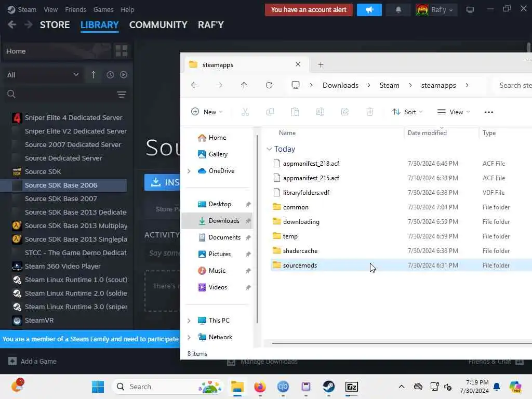Viewport: 532px width, 399px height.
Task: Select the appmanifest_218.acf file
Action: tap(311, 164)
